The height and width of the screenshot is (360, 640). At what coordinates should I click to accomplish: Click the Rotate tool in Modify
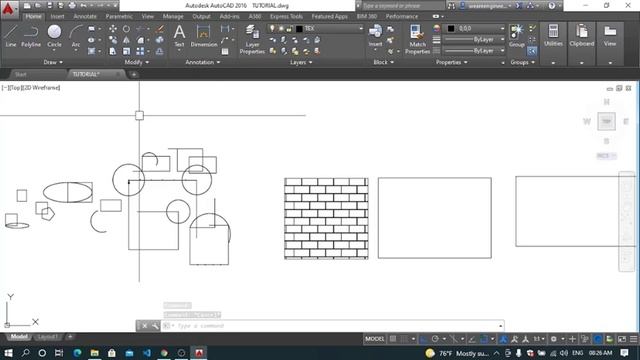point(127,29)
